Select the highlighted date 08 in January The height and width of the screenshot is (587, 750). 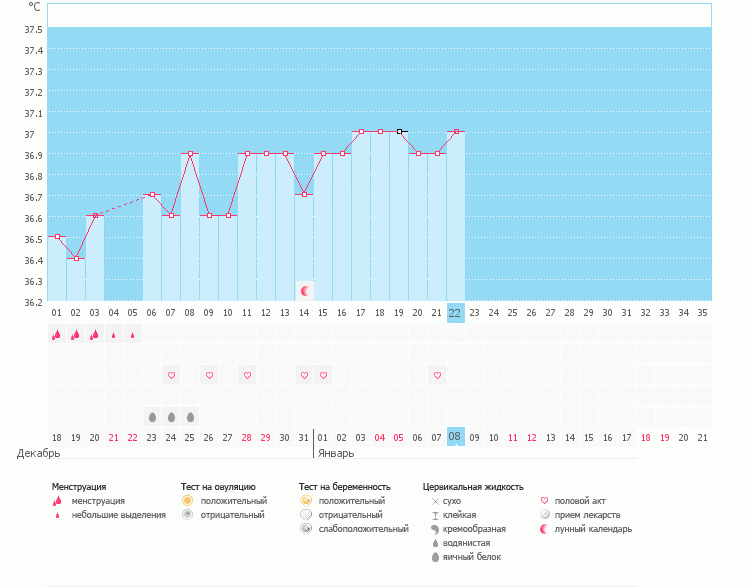pyautogui.click(x=455, y=437)
